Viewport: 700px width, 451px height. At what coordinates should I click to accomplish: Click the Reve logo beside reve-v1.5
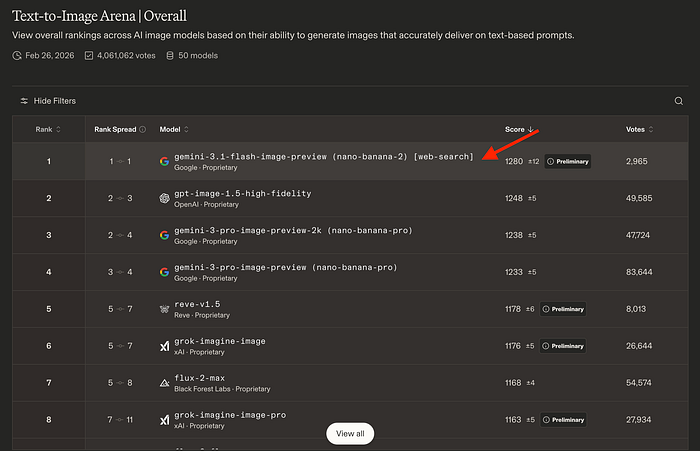coord(164,309)
